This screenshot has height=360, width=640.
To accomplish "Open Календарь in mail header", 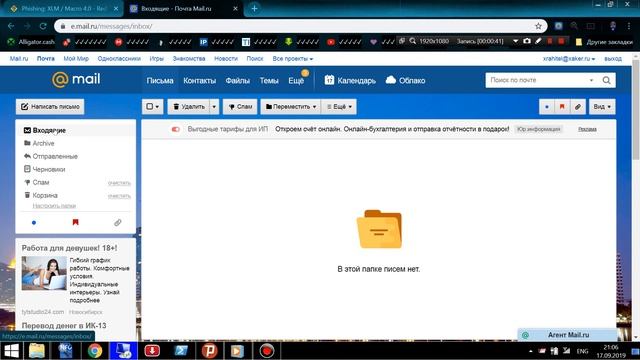I will 350,80.
